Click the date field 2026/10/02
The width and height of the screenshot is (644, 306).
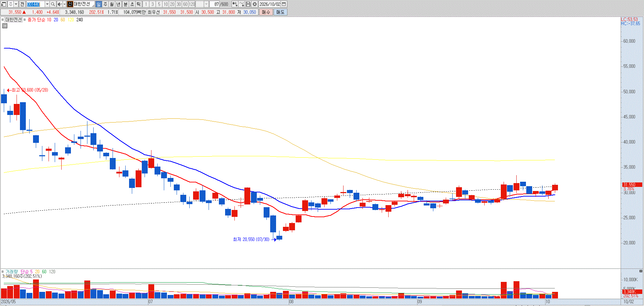point(270,4)
